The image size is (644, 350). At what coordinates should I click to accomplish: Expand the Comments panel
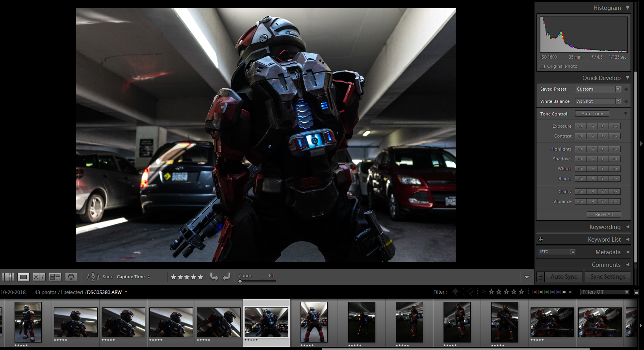[627, 264]
